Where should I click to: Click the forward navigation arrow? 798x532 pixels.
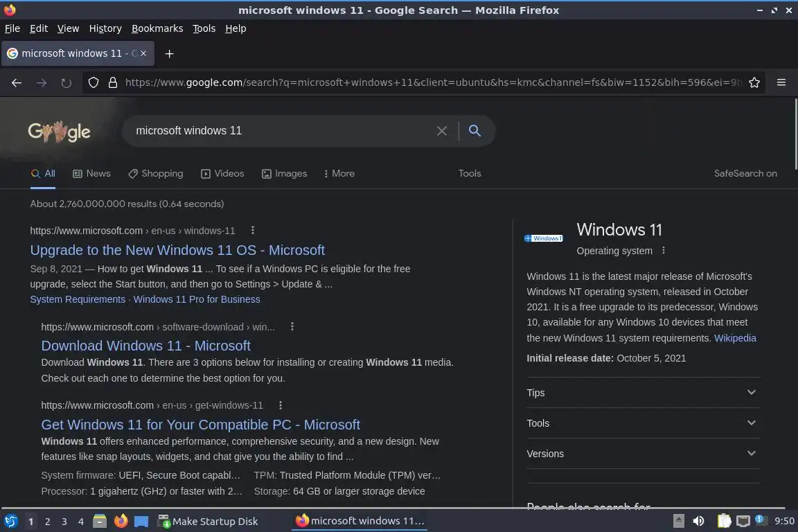(42, 82)
